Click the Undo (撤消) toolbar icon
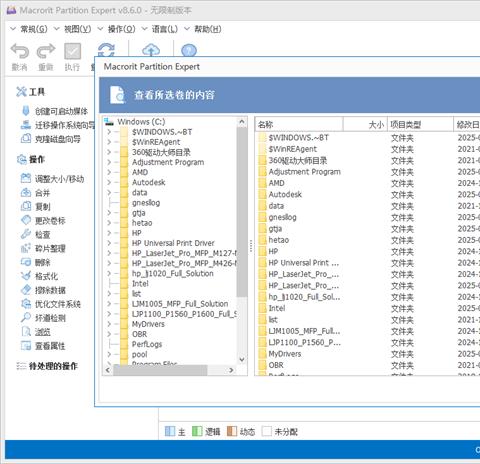480x464 pixels. click(x=20, y=51)
